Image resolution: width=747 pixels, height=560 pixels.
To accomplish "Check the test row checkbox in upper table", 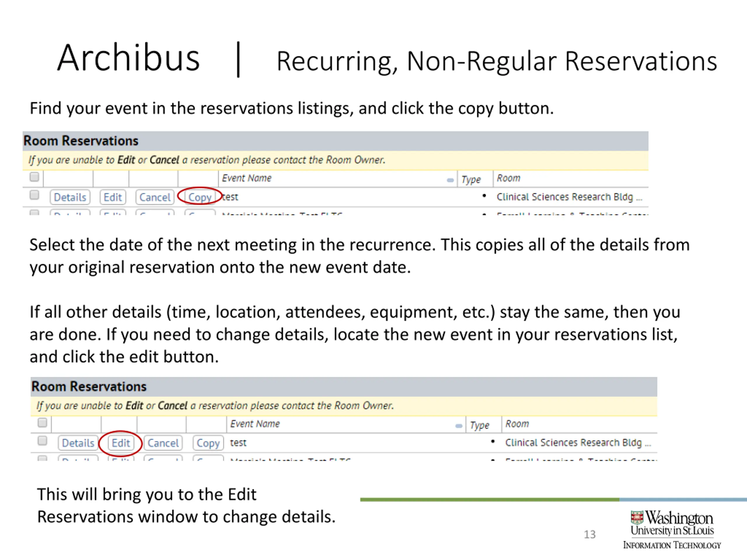I will tap(34, 195).
